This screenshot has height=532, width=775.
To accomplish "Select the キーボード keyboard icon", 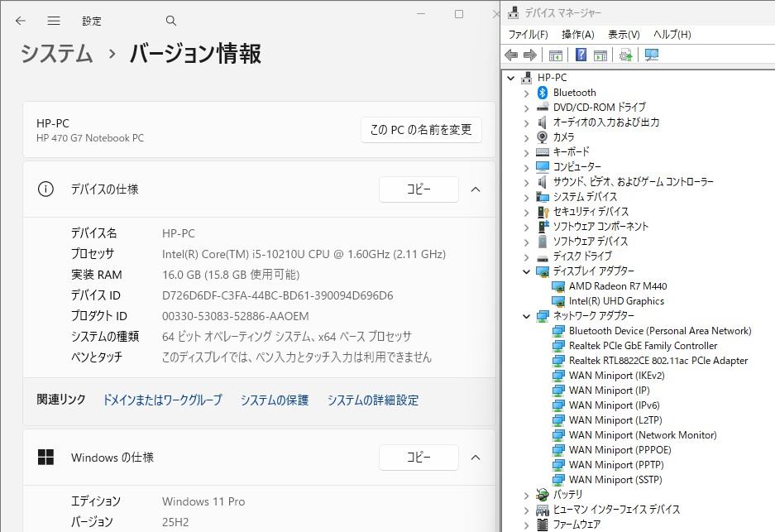I will pyautogui.click(x=543, y=151).
